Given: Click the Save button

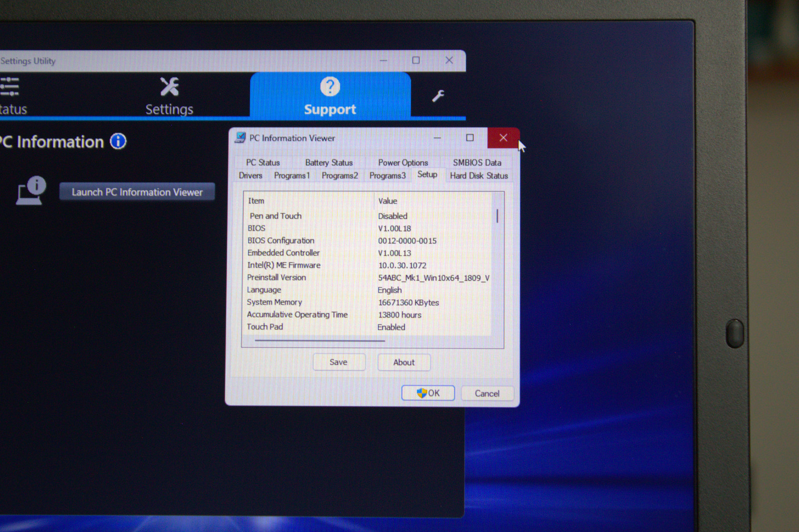Looking at the screenshot, I should [x=339, y=362].
